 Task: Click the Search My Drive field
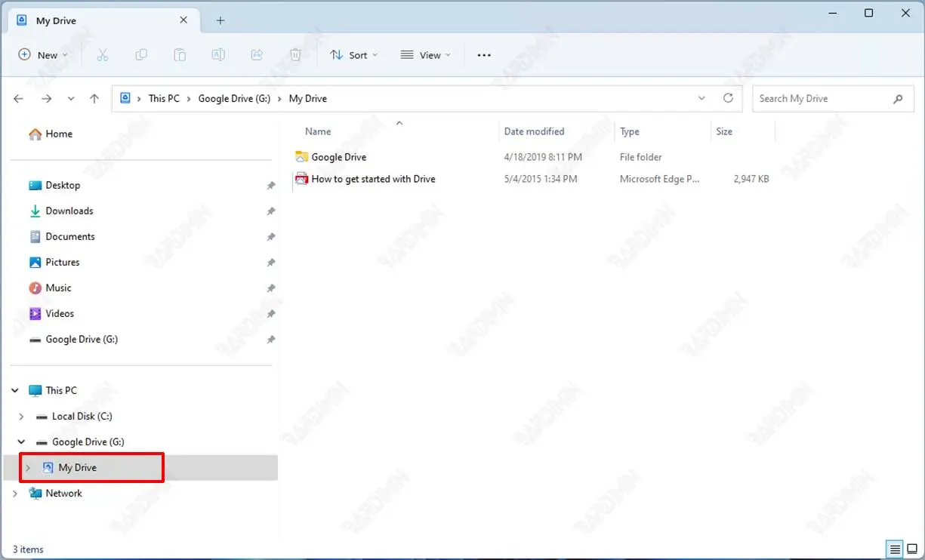point(823,98)
